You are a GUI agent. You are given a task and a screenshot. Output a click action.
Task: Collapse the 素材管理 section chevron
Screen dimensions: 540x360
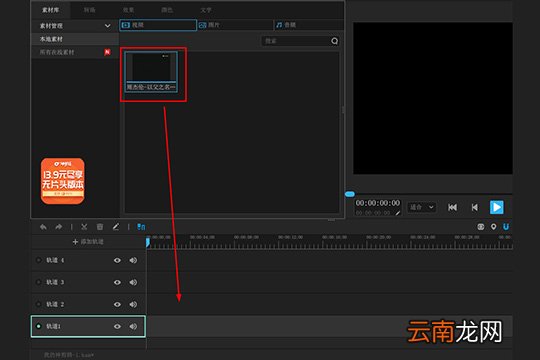[x=107, y=26]
